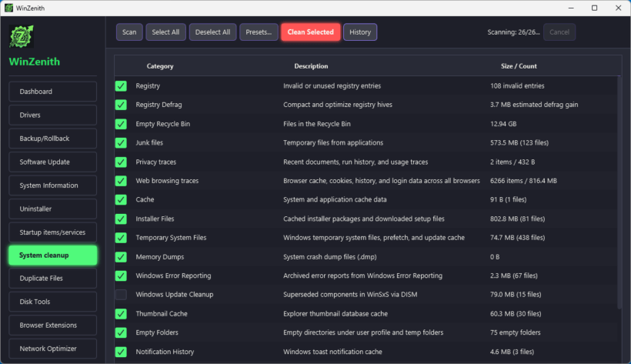The image size is (631, 364).
Task: Uncheck the Empty Folders checkbox
Action: tap(121, 332)
